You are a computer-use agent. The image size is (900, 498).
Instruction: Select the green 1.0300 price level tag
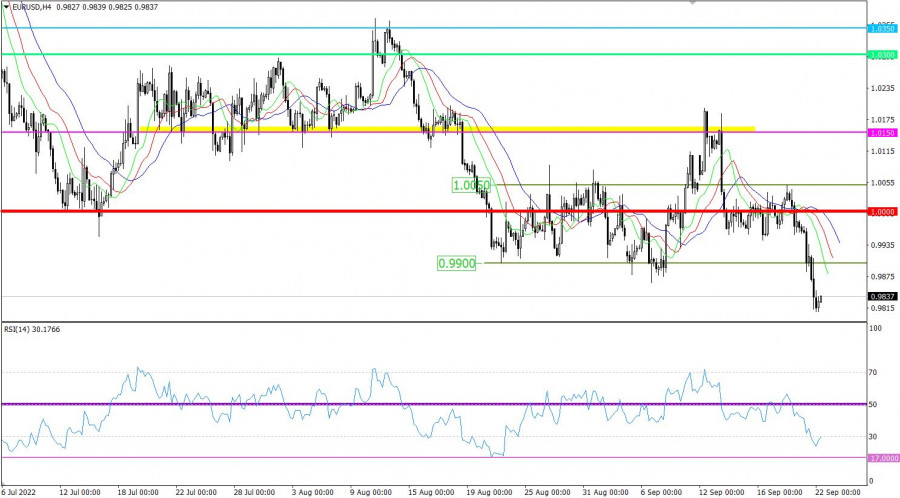coord(882,54)
